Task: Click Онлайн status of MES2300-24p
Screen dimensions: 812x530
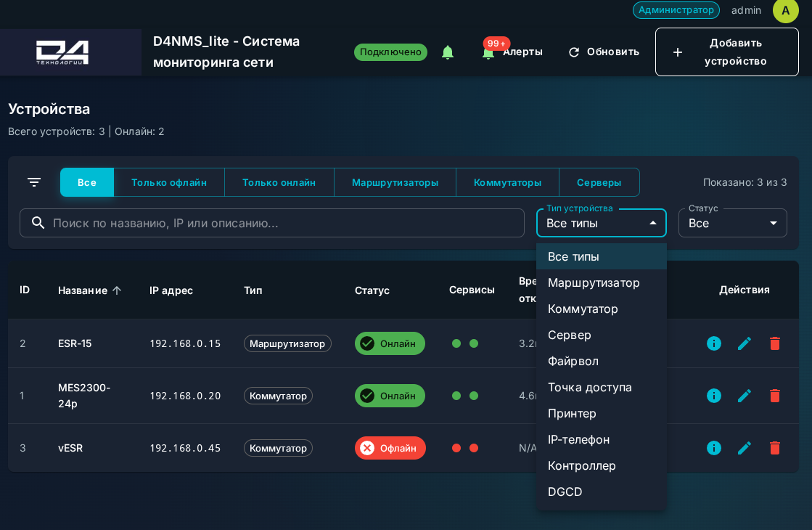Action: (x=390, y=396)
